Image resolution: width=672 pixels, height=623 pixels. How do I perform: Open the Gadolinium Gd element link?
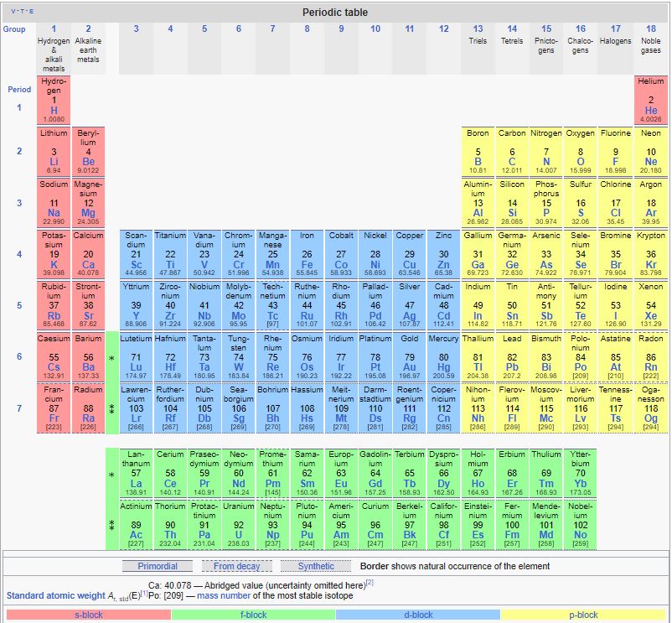[375, 484]
